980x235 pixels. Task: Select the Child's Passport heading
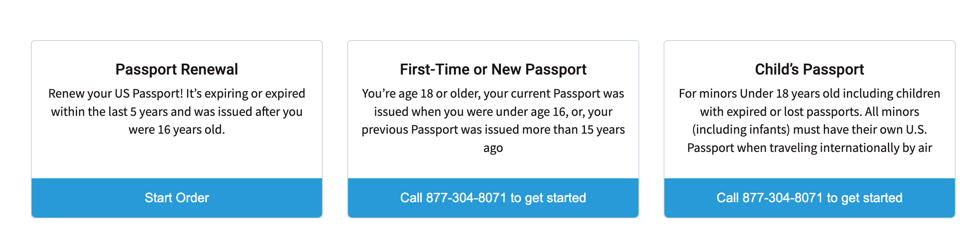[809, 69]
